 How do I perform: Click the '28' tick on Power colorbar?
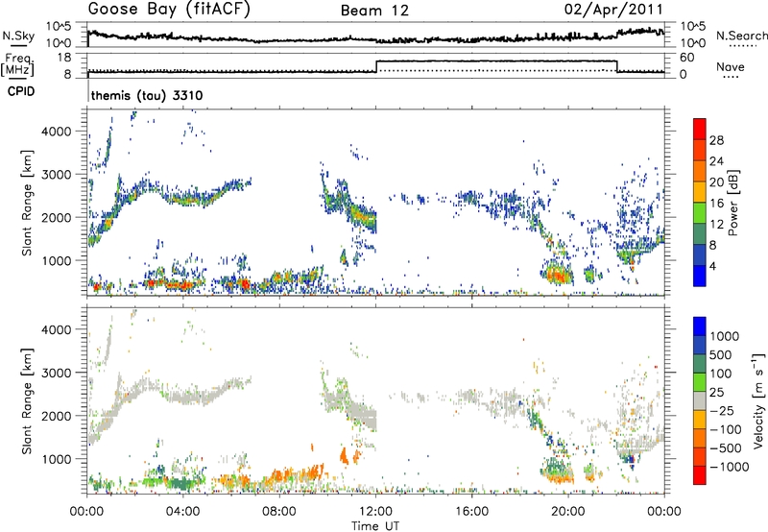716,140
